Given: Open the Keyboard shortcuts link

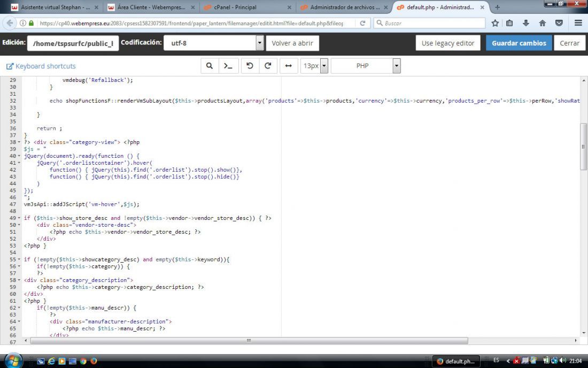Looking at the screenshot, I should pos(41,66).
